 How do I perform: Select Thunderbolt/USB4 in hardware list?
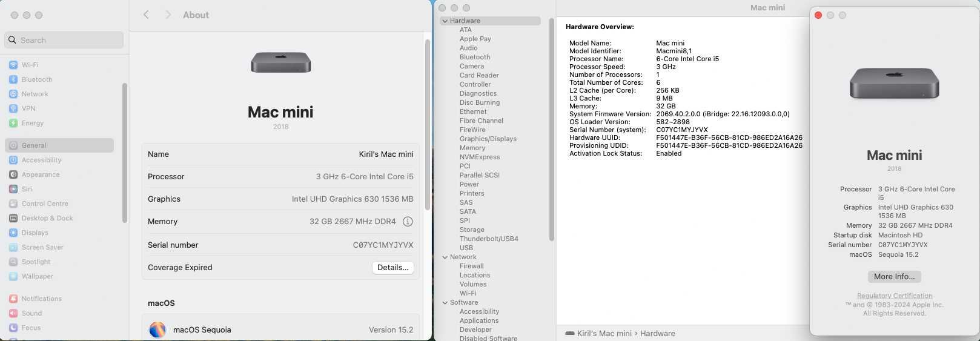(489, 239)
